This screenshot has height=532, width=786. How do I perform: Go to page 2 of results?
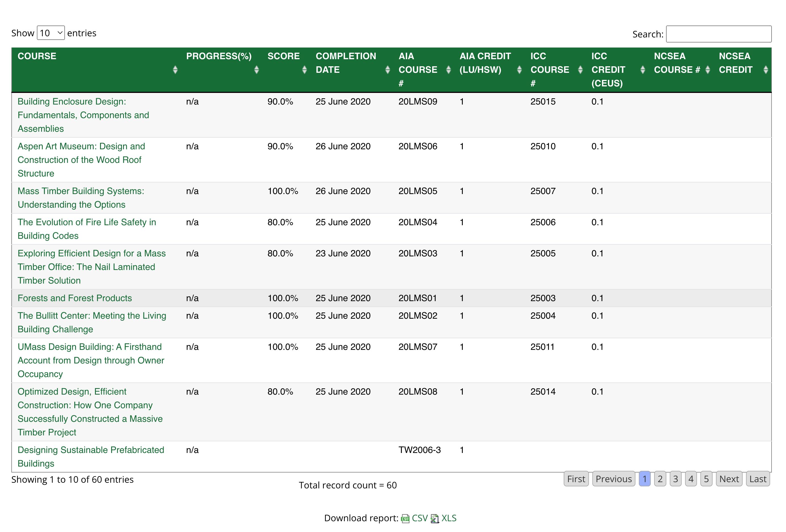point(660,479)
